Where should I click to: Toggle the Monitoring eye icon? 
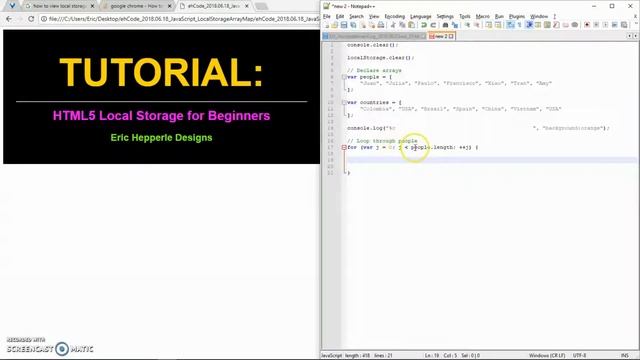pyautogui.click(x=575, y=25)
